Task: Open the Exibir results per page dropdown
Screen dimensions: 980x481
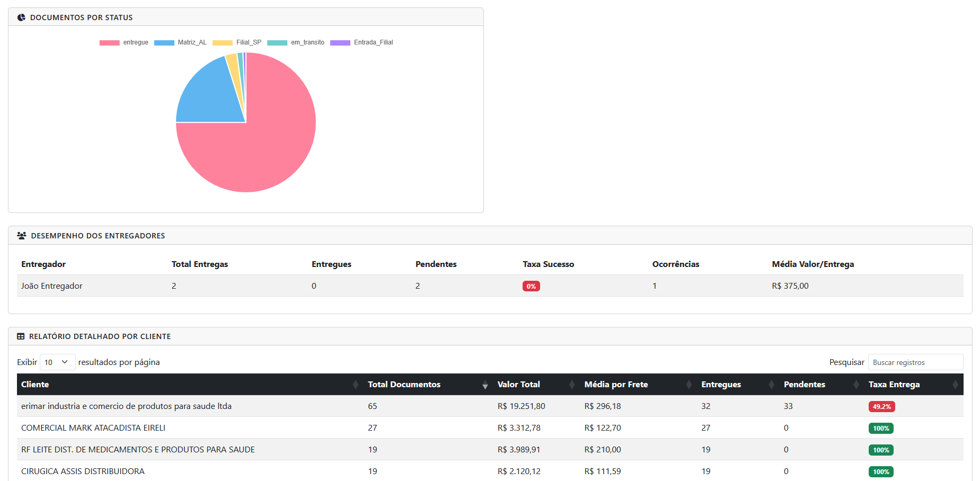Action: (57, 362)
